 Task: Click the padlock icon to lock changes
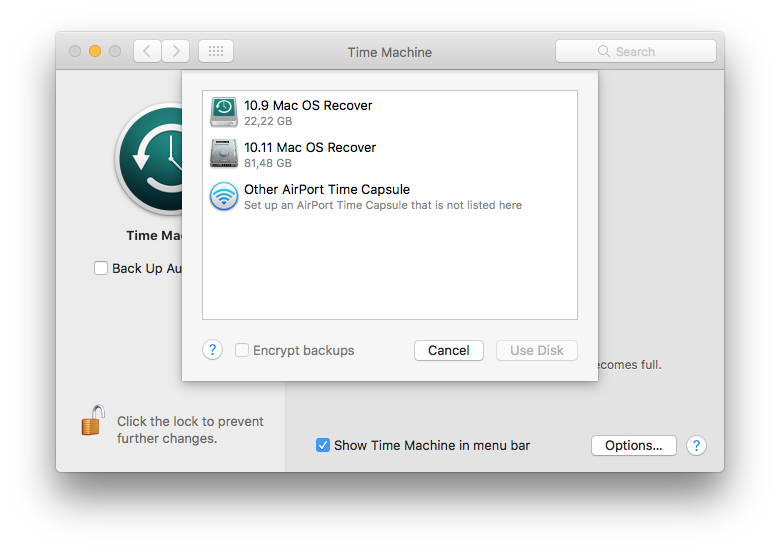click(x=93, y=421)
